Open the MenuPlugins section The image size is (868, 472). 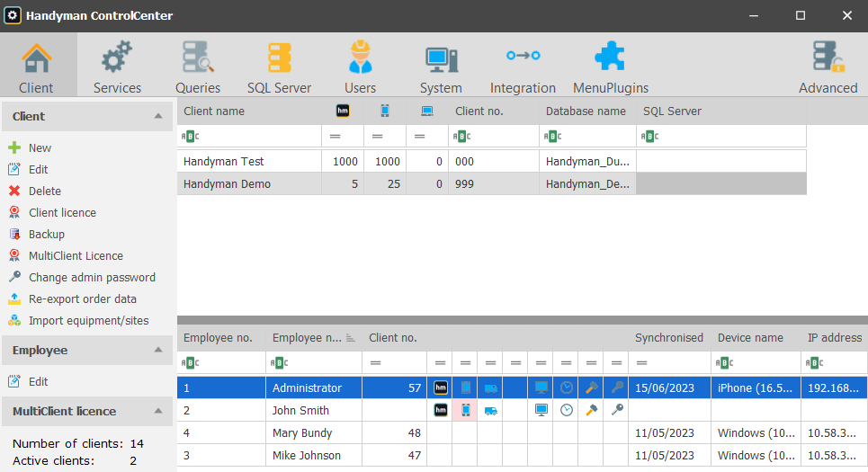pyautogui.click(x=611, y=65)
